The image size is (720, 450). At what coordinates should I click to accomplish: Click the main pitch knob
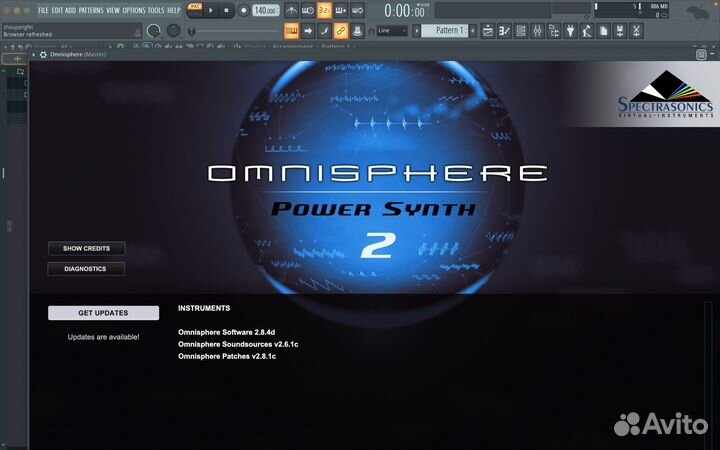174,31
